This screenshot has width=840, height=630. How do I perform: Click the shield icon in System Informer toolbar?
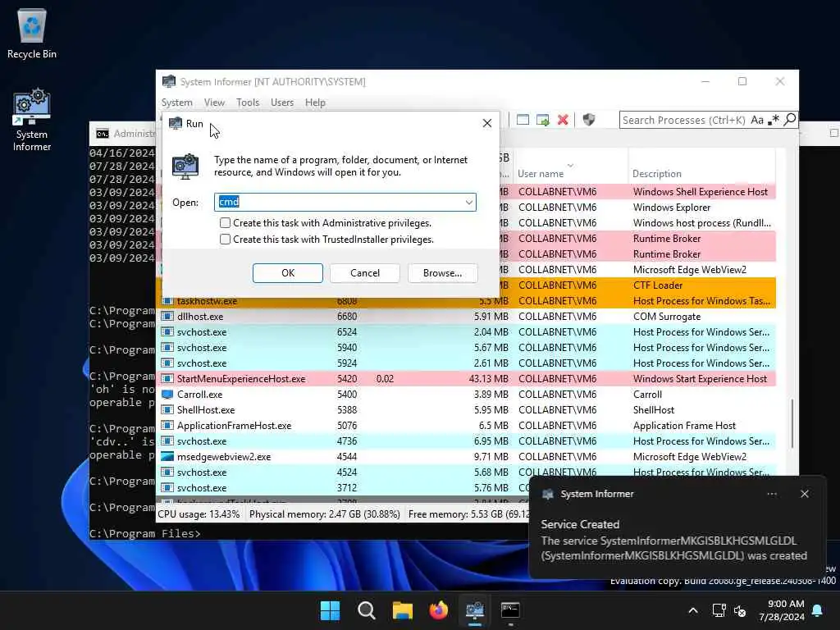[589, 120]
